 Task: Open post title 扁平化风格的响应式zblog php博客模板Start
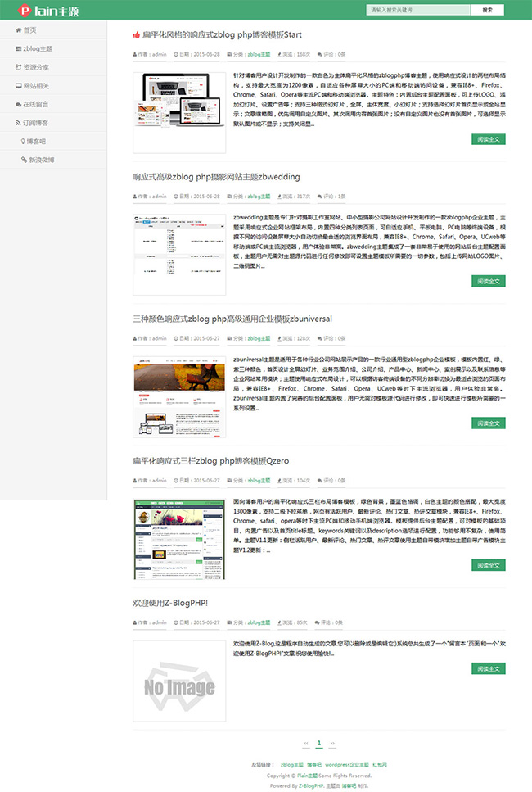pyautogui.click(x=222, y=35)
